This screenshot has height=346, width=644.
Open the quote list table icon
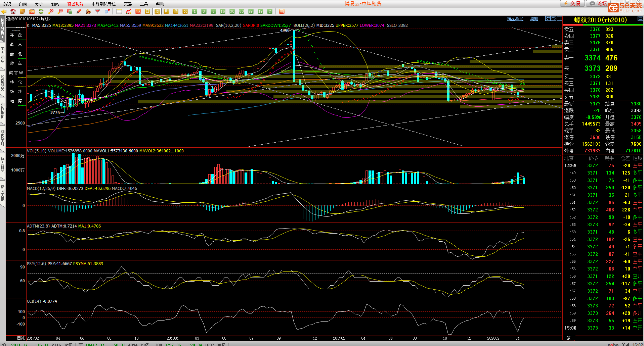tap(119, 11)
